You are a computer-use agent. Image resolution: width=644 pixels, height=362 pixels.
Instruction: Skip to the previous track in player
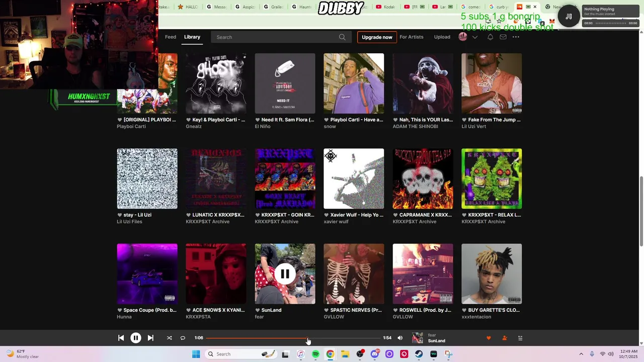[x=121, y=338]
